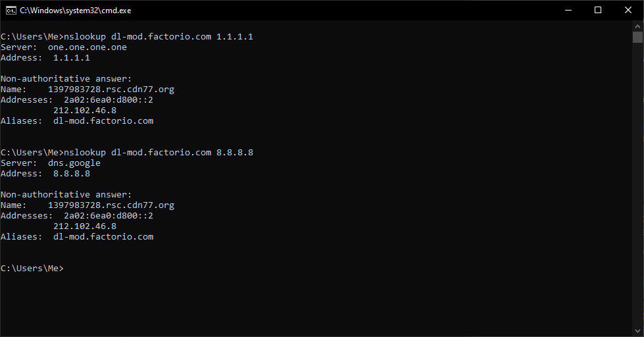The width and height of the screenshot is (644, 337).
Task: Maximize the cmd.exe window
Action: pyautogui.click(x=598, y=11)
